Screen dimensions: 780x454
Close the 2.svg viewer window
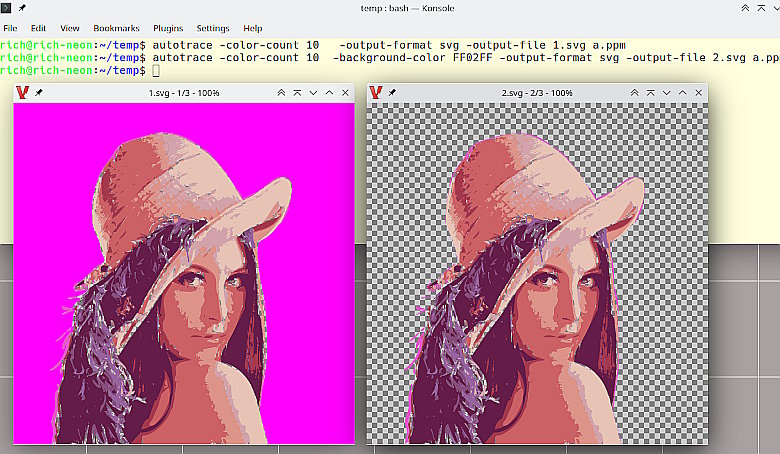[x=698, y=92]
